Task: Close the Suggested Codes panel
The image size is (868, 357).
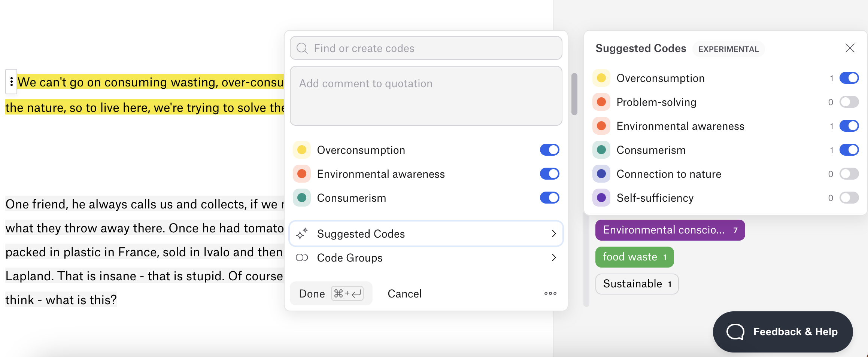Action: pyautogui.click(x=850, y=48)
